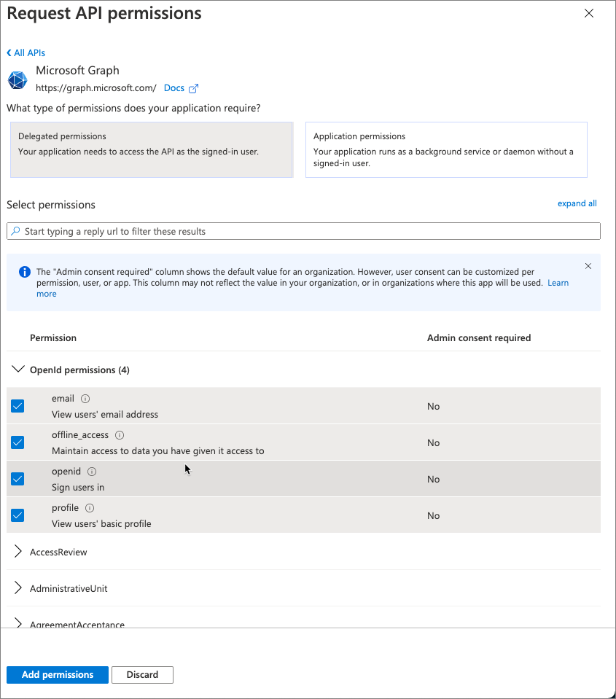Expand the AdministrativeUnit permissions group
Image resolution: width=616 pixels, height=699 pixels.
pyautogui.click(x=17, y=588)
